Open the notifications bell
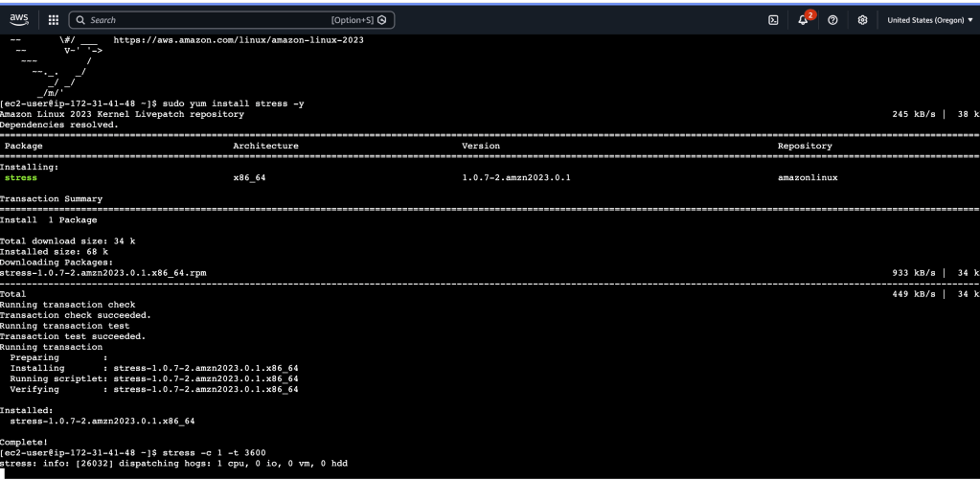Screen dimensions: 980x480 (x=803, y=21)
